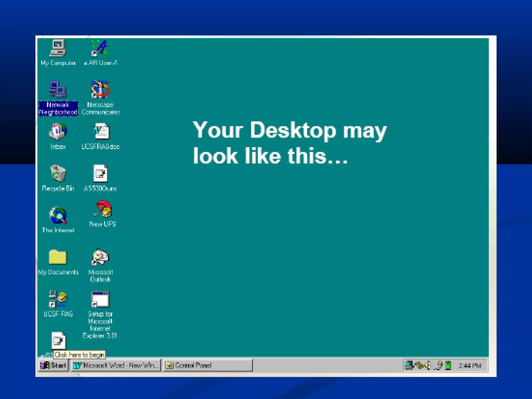Click the AR User shortcut icon
The image size is (532, 399).
point(100,48)
